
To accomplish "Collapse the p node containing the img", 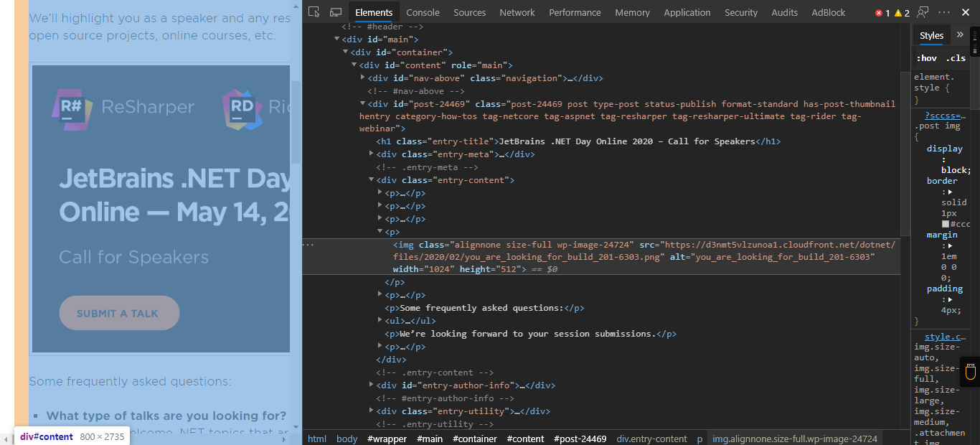I will pyautogui.click(x=380, y=232).
